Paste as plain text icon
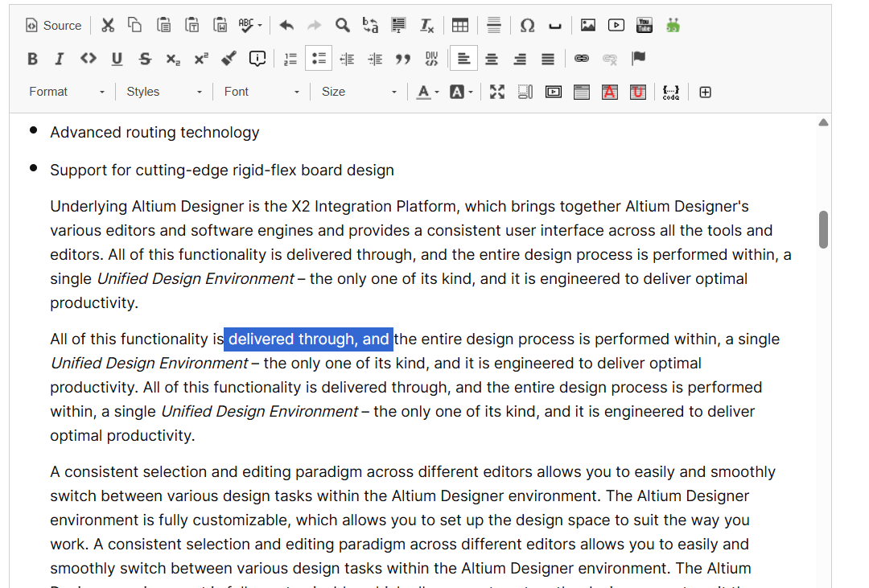This screenshot has height=588, width=869. 192,26
